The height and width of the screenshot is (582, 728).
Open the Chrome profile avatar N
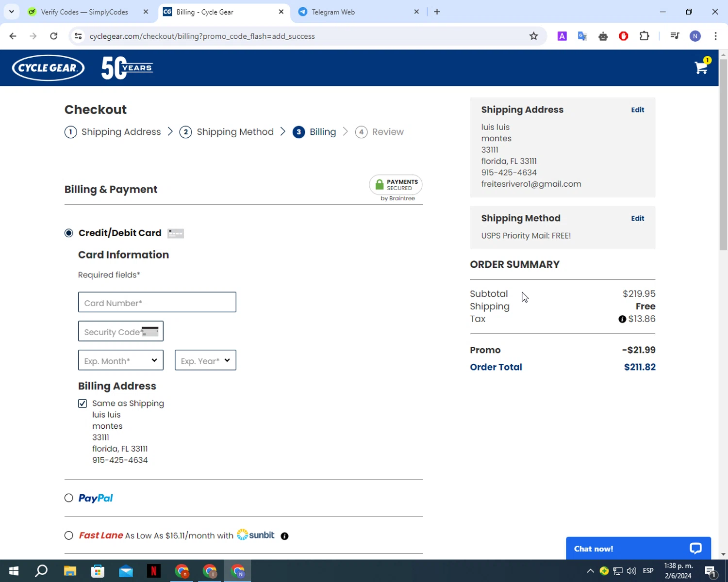pyautogui.click(x=695, y=36)
